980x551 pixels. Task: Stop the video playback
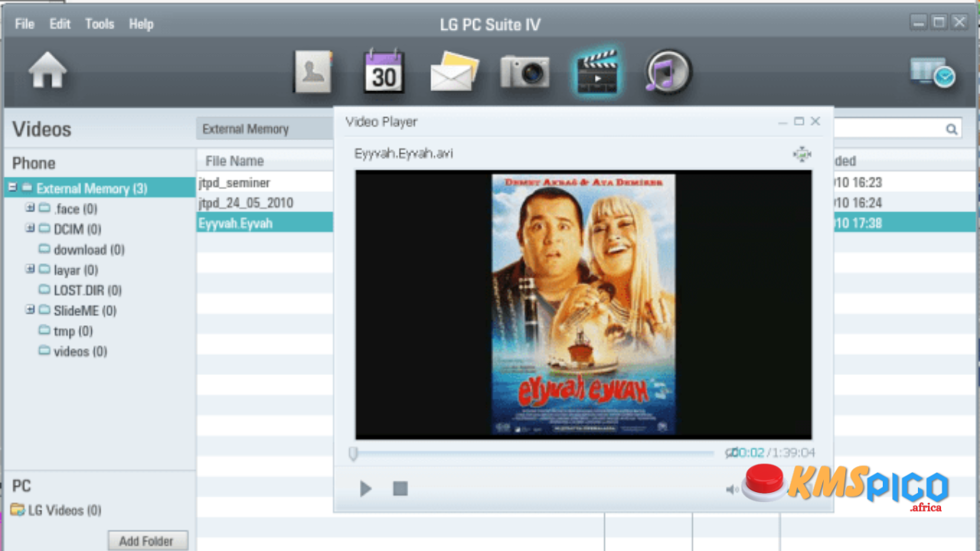pos(400,488)
